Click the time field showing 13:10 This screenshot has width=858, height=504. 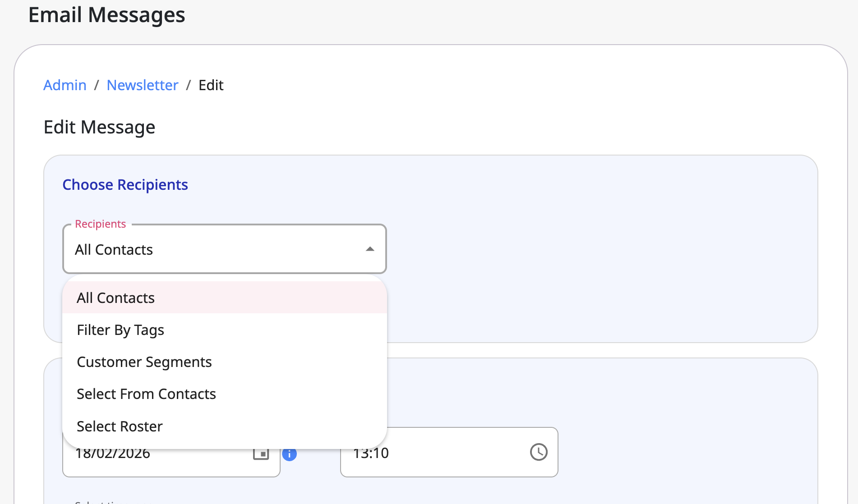[x=449, y=452]
